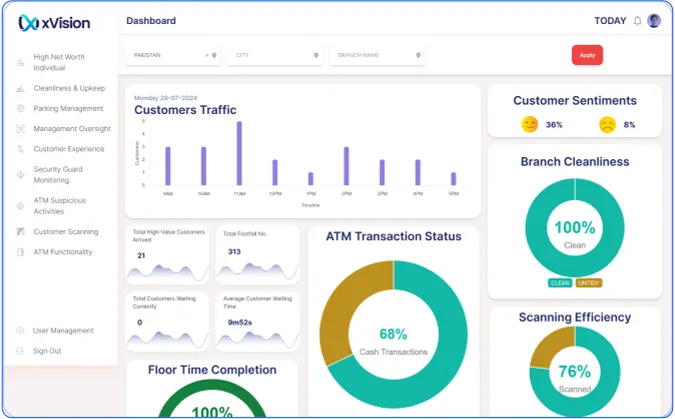Click the red Apply button
675x419 pixels.
pyautogui.click(x=587, y=55)
